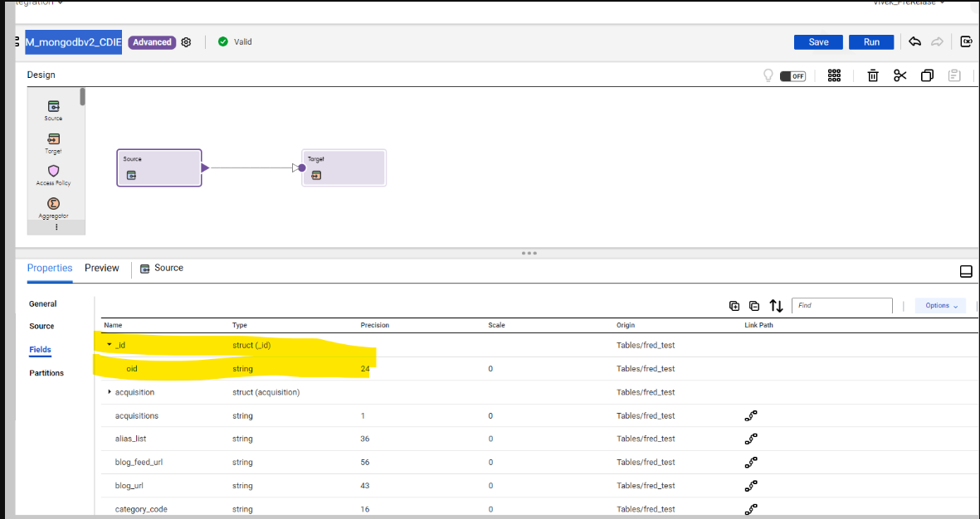
Task: Click the Run button
Action: [871, 41]
